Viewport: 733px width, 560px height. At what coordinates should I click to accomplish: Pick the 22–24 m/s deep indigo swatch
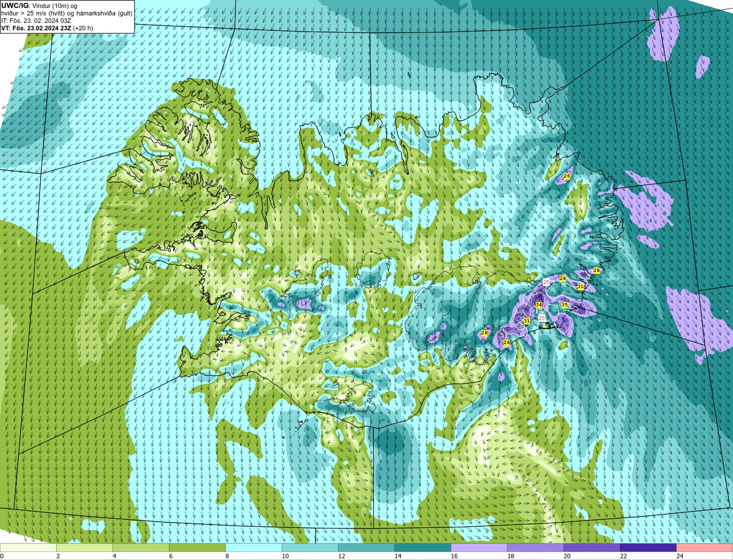(649, 548)
